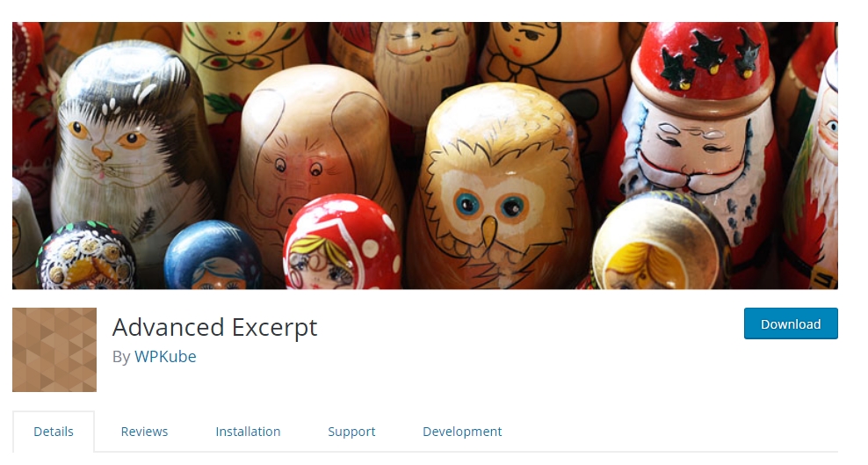Open the WPKube author link
The image size is (868, 465).
click(165, 357)
